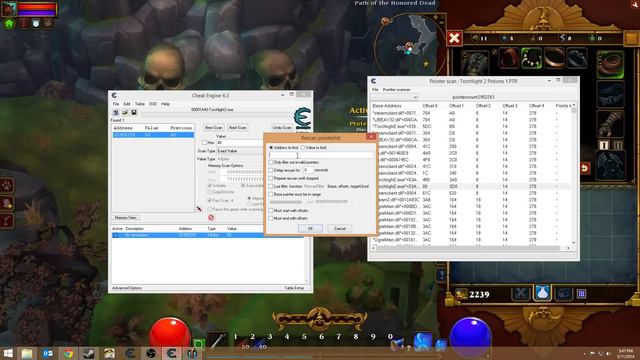This screenshot has width=640, height=360.
Task: Click the open file icon in Cheat Engine toolbar
Action: coord(125,113)
